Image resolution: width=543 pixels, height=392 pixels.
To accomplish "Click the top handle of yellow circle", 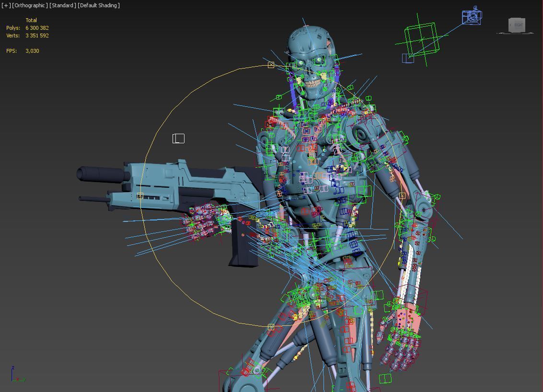I will (x=271, y=65).
